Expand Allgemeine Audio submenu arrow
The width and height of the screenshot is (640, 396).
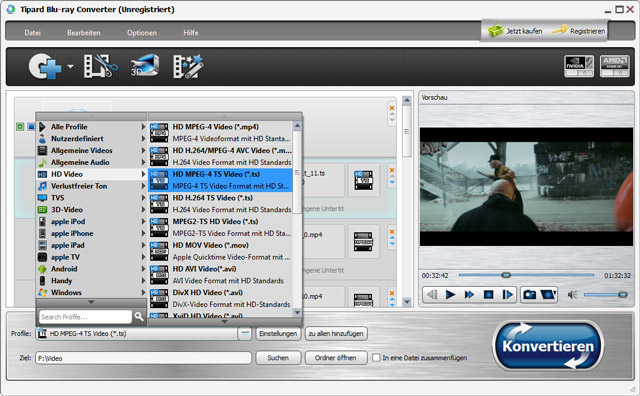pyautogui.click(x=143, y=162)
